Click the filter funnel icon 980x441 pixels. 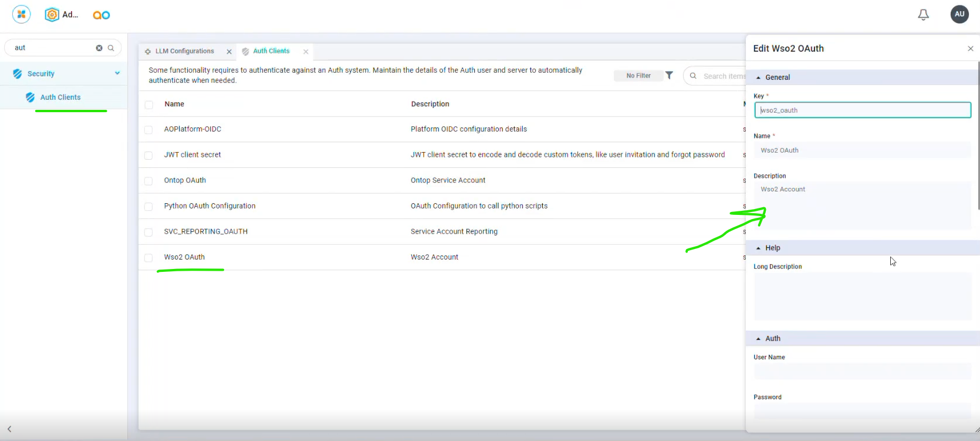669,75
